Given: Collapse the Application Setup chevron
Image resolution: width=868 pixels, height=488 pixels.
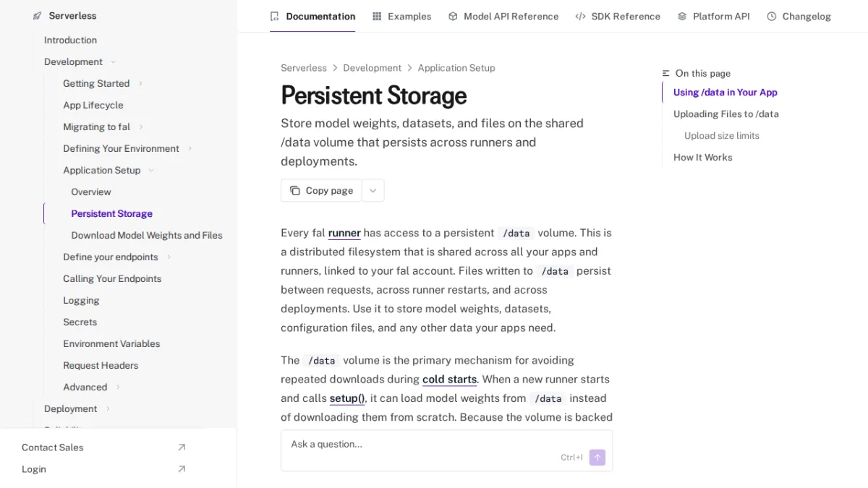Looking at the screenshot, I should pyautogui.click(x=151, y=171).
